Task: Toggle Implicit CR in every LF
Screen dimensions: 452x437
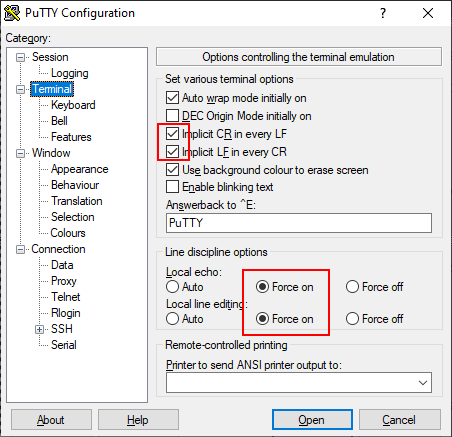Action: (x=172, y=134)
